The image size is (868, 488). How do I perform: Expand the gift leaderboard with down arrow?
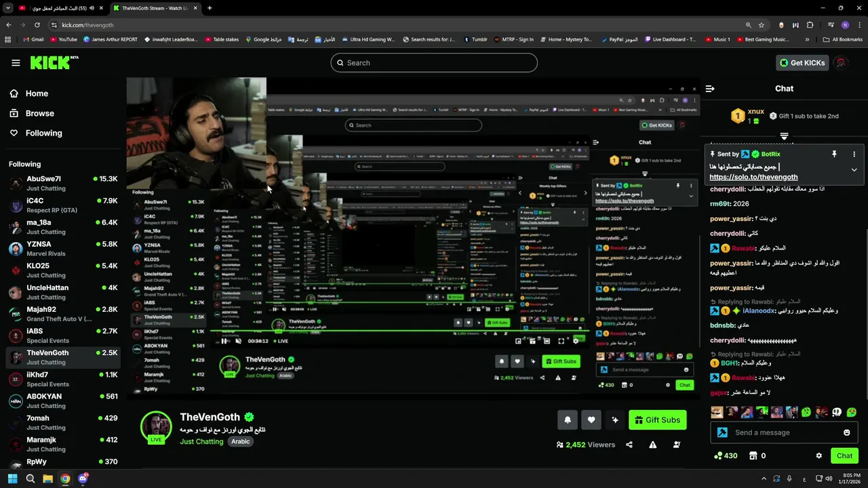784,136
